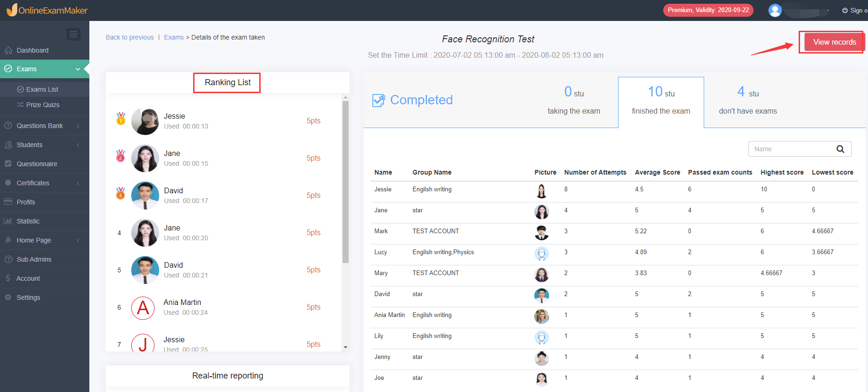Expand the Students submenu arrow
868x392 pixels.
(x=78, y=145)
